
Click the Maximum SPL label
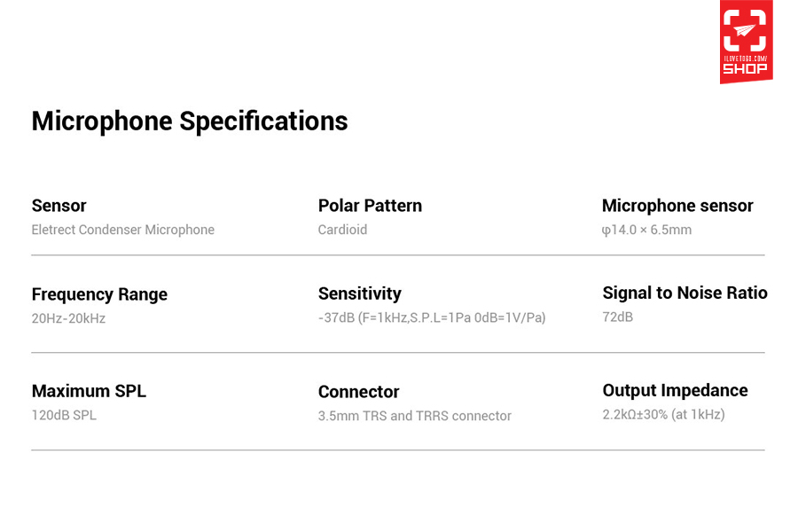(89, 391)
